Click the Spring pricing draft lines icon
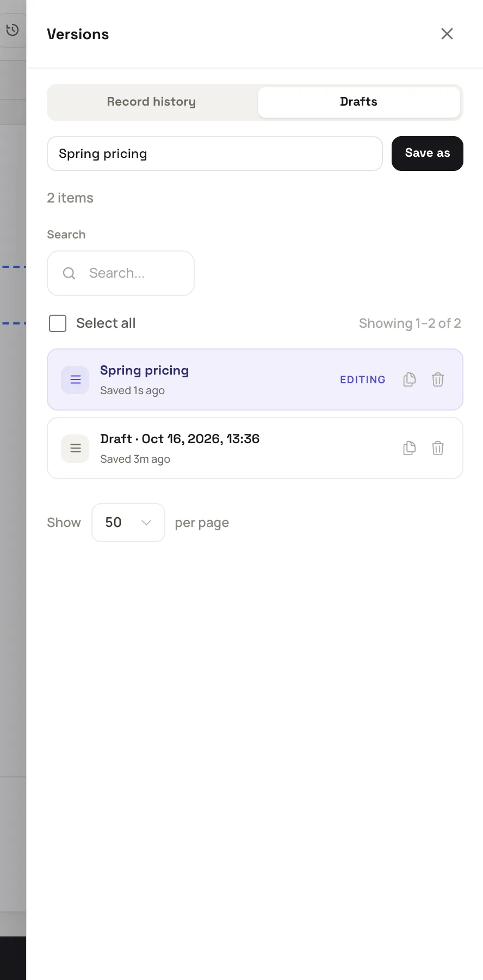Screen dimensions: 483x980 click(x=75, y=379)
